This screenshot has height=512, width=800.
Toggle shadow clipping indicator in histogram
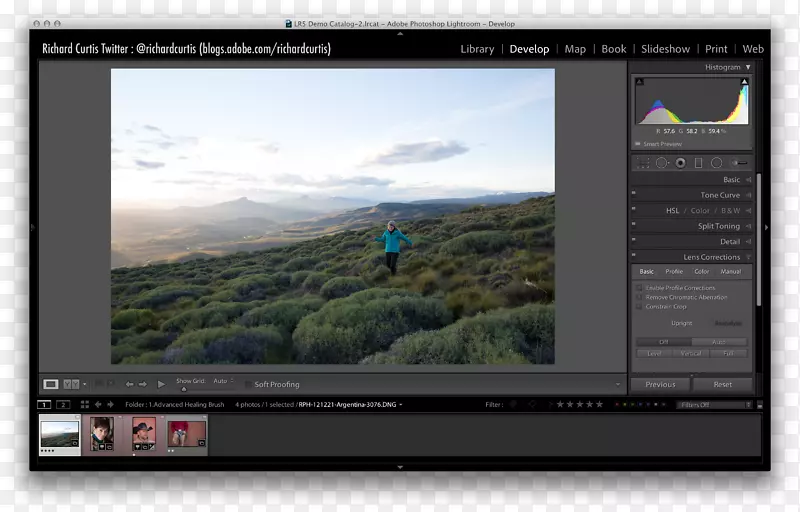(640, 82)
